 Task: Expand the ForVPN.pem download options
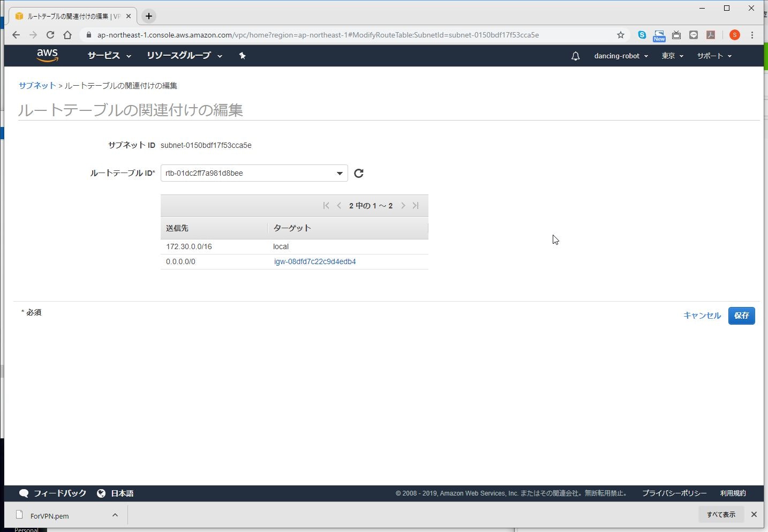(115, 515)
